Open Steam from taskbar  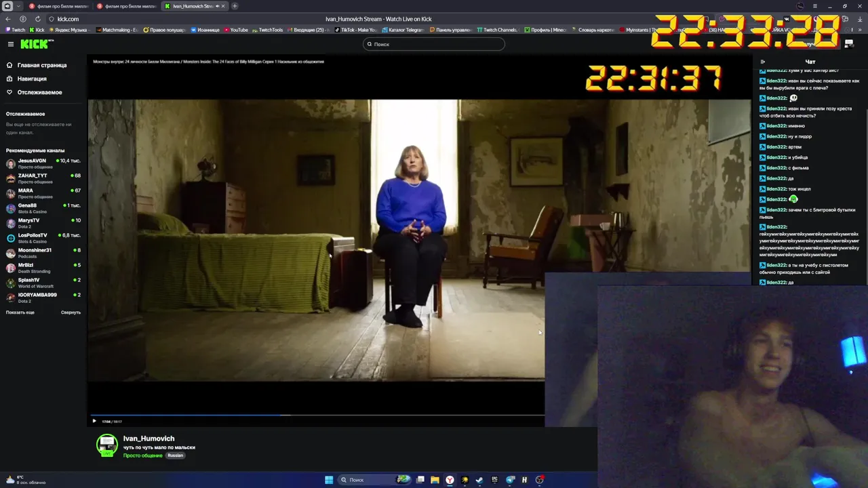(x=479, y=480)
